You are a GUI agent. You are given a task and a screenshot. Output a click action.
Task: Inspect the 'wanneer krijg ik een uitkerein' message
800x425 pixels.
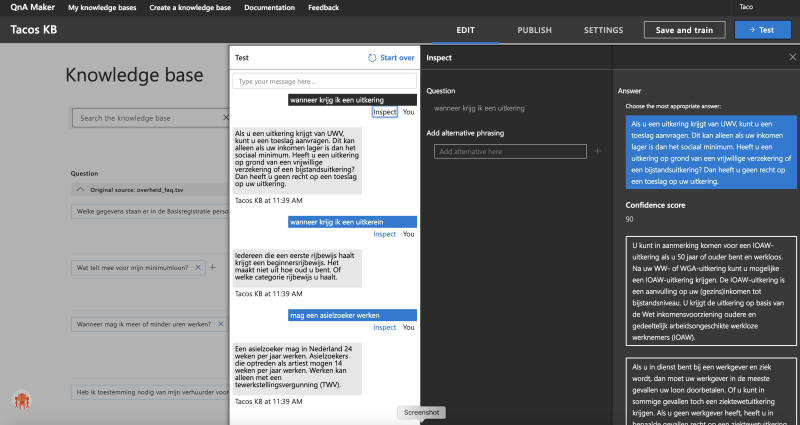point(385,234)
